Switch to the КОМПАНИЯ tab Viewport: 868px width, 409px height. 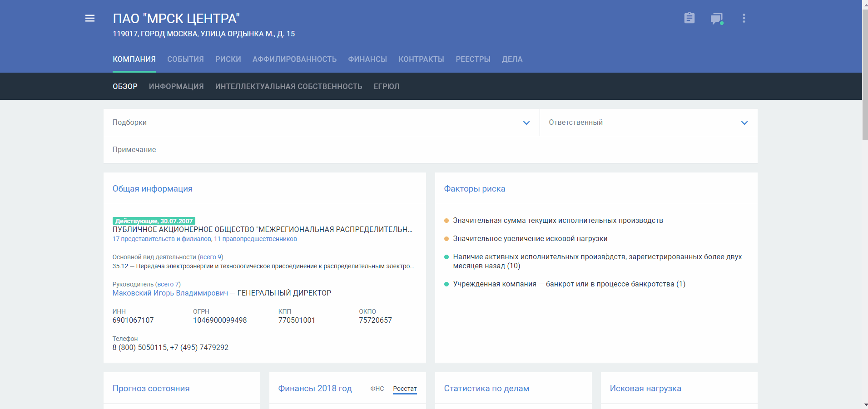pyautogui.click(x=134, y=59)
